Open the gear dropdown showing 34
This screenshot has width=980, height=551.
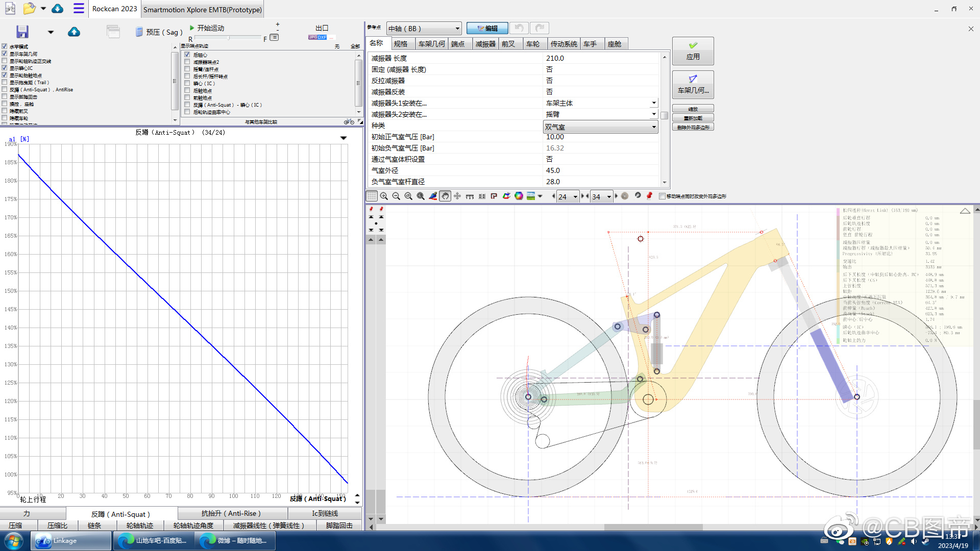(x=602, y=196)
